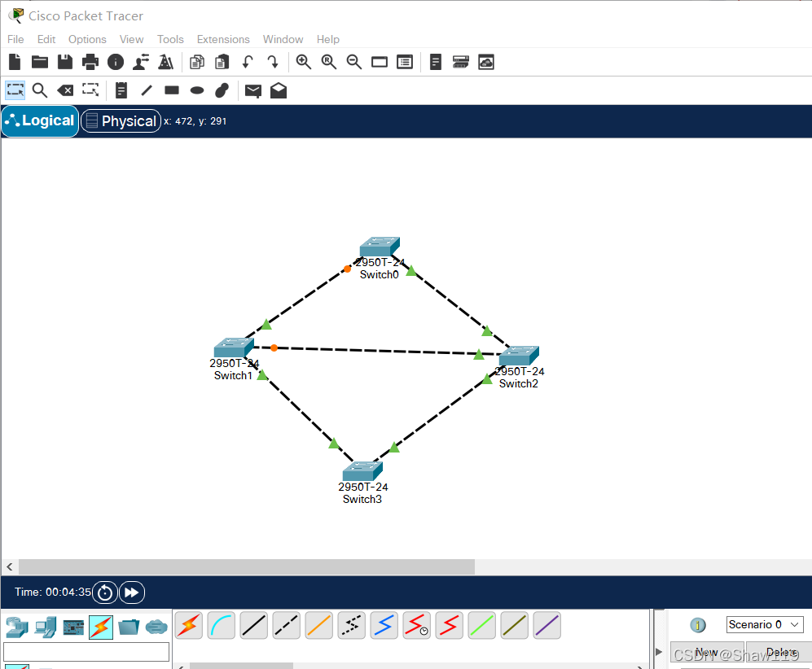Open the Tools menu
This screenshot has width=812, height=669.
[170, 39]
